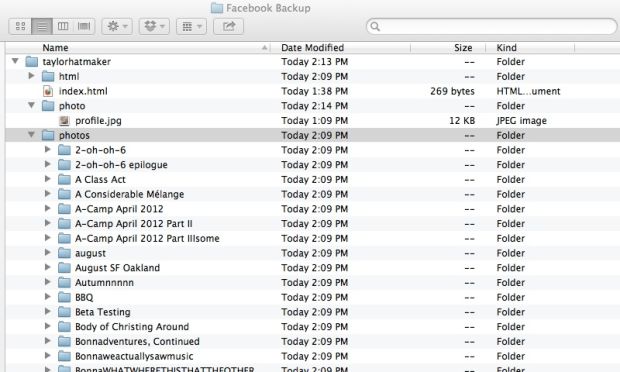The height and width of the screenshot is (372, 620).
Task: Click the Autumnnnnn folder icon
Action: pyautogui.click(x=64, y=283)
